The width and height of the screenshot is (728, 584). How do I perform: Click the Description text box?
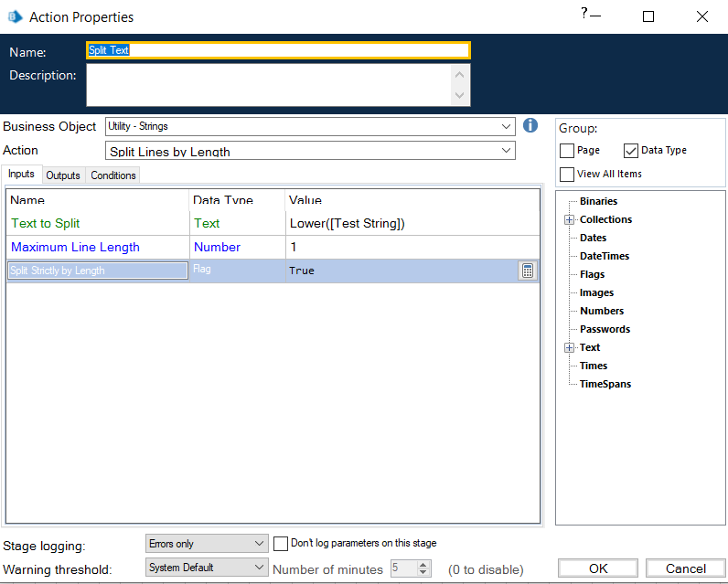click(270, 84)
